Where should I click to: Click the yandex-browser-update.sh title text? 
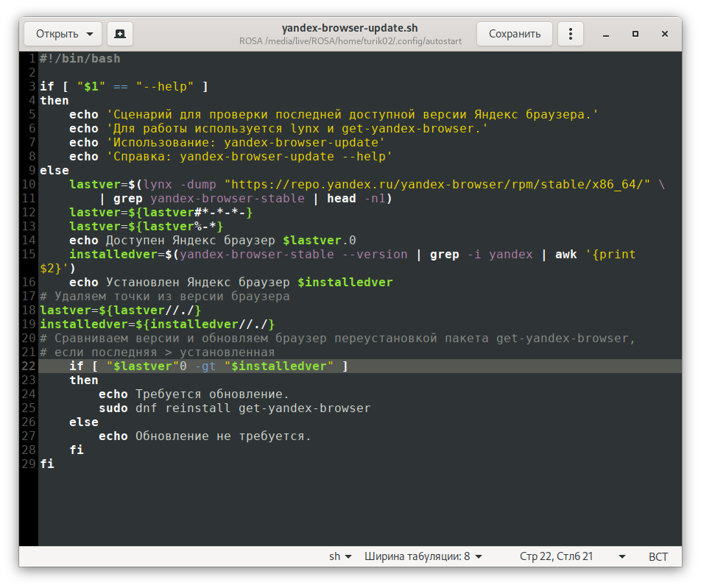pos(350,28)
